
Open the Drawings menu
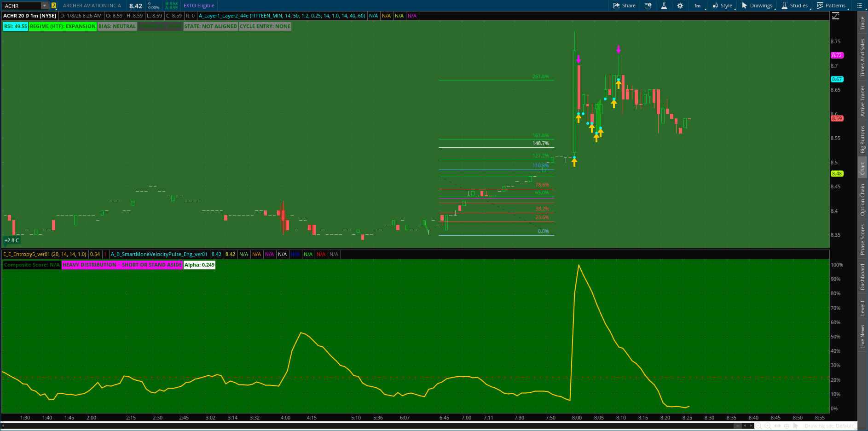pyautogui.click(x=757, y=6)
